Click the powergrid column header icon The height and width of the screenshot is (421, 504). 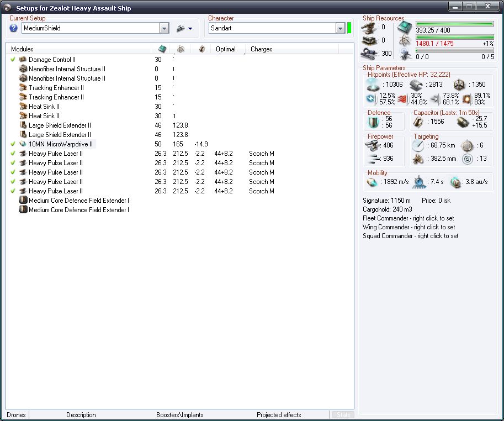click(181, 49)
